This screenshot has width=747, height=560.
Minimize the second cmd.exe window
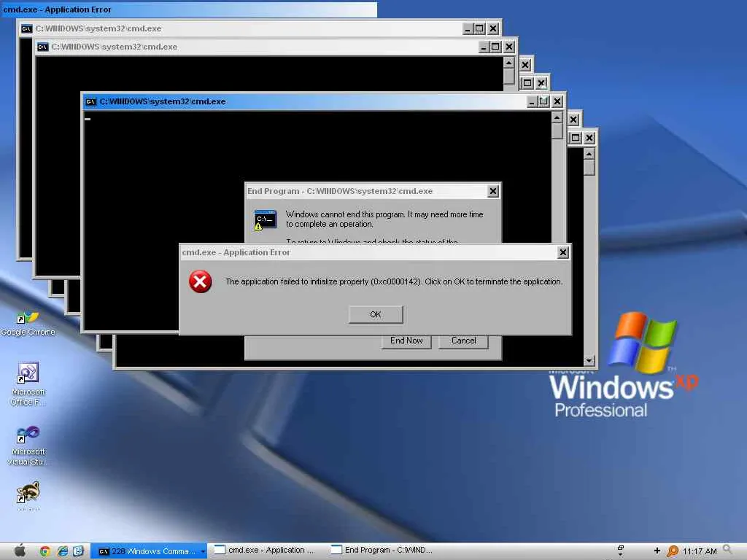[484, 47]
